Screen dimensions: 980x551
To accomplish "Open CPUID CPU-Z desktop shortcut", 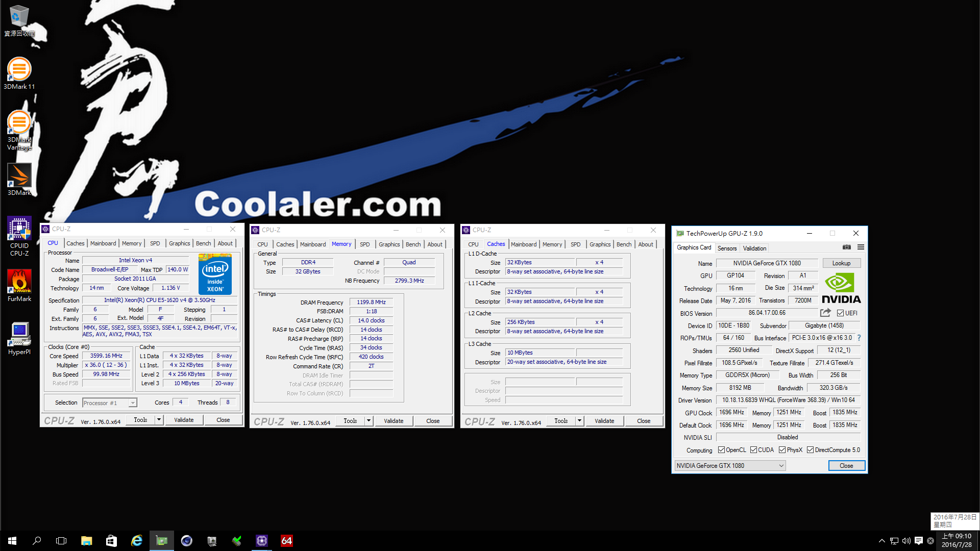I will coord(19,236).
